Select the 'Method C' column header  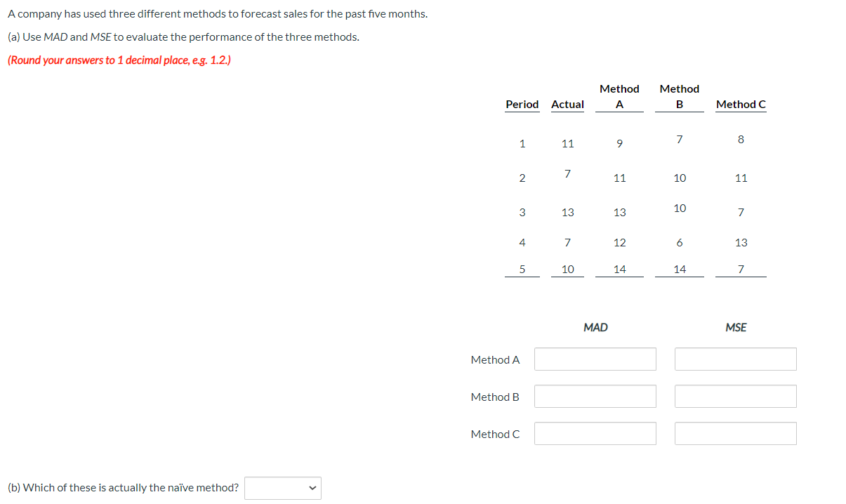(x=741, y=104)
